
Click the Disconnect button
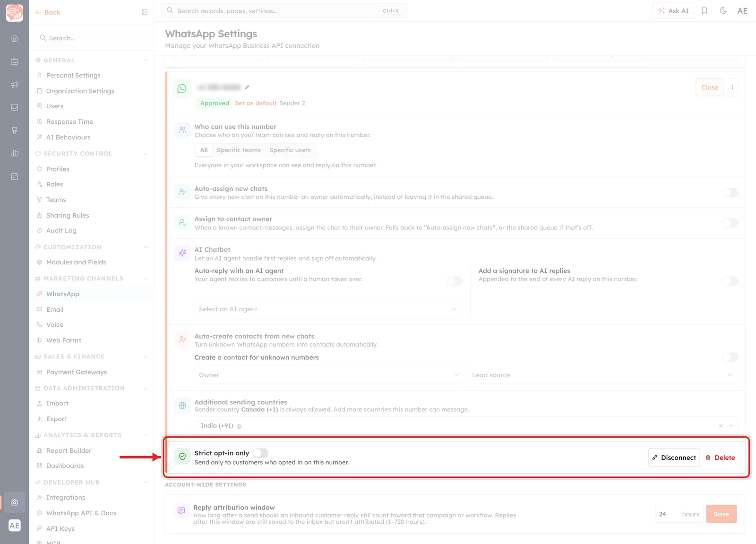click(x=674, y=458)
